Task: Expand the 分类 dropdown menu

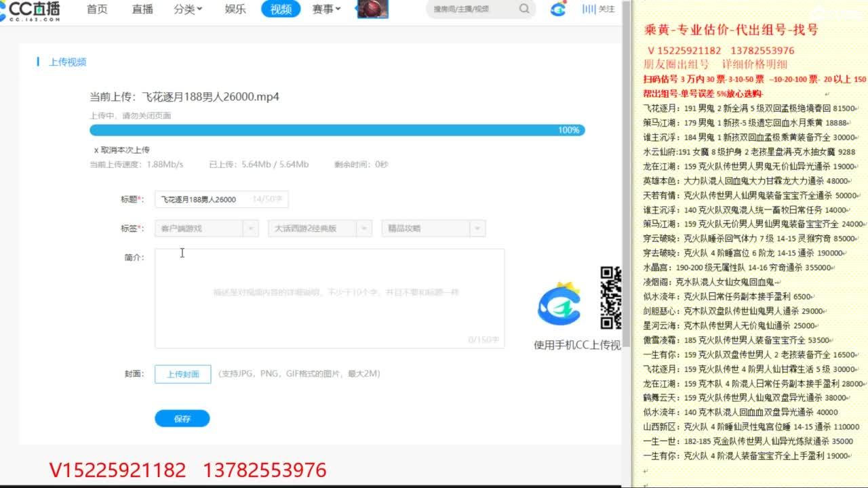Action: 188,9
